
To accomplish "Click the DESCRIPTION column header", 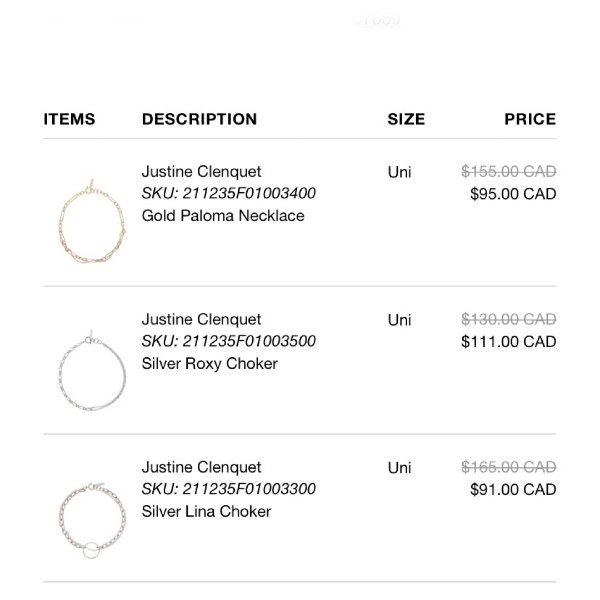I will [199, 119].
